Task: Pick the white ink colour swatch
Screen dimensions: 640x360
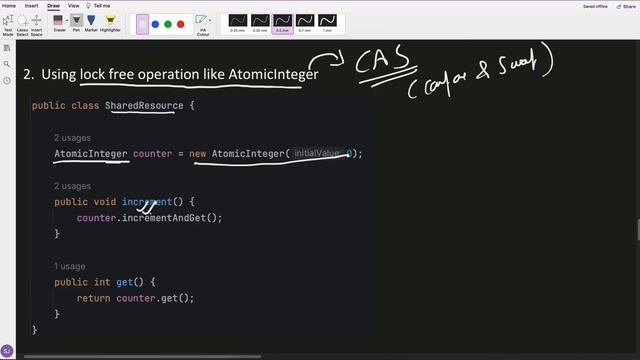Action: 142,24
